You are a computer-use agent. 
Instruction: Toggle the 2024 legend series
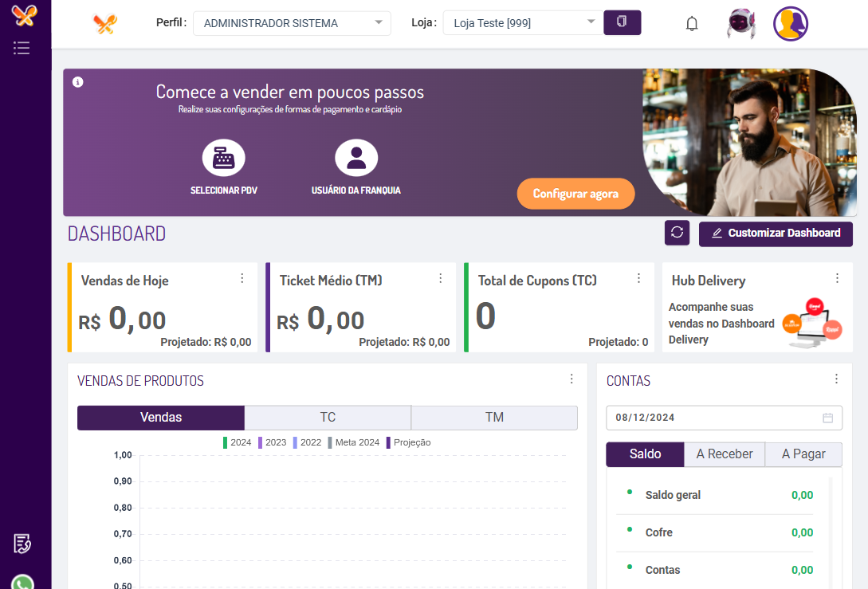237,442
